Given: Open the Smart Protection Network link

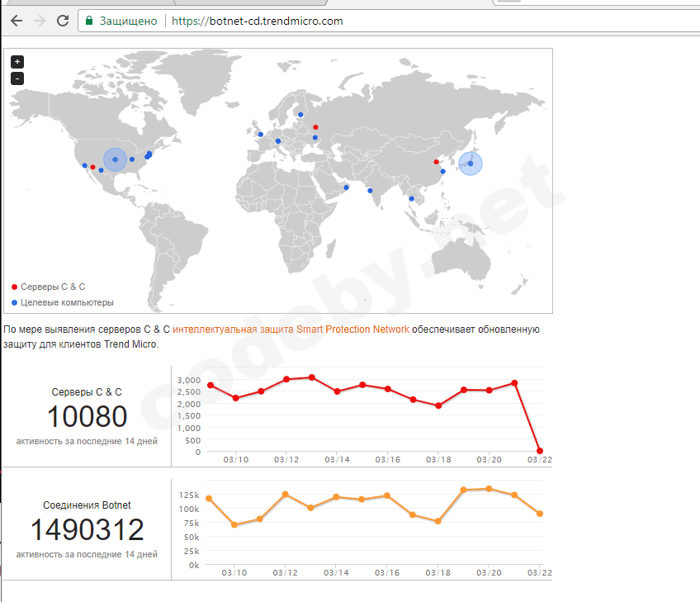Looking at the screenshot, I should point(291,329).
